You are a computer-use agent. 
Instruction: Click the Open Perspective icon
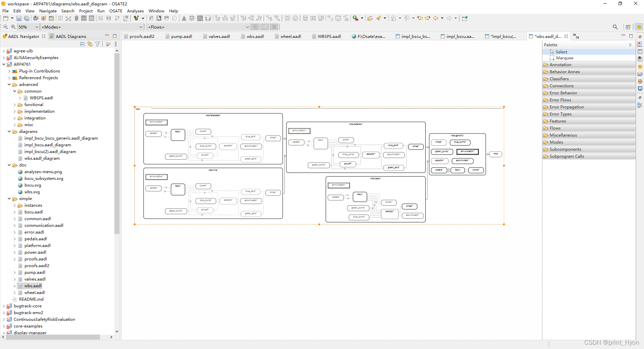(x=628, y=27)
